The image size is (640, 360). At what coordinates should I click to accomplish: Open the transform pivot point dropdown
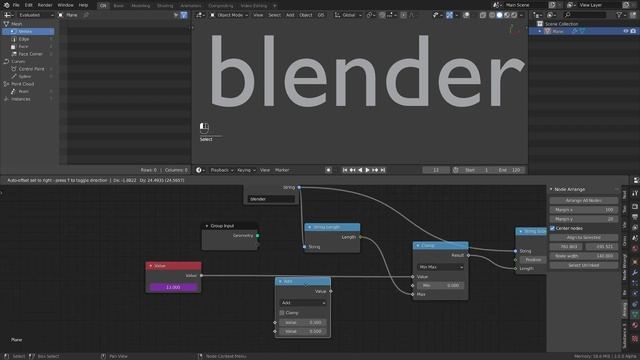point(371,15)
